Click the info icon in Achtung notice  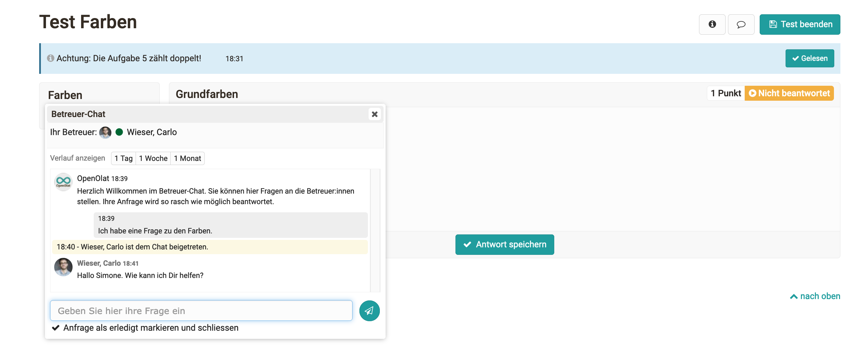[51, 58]
